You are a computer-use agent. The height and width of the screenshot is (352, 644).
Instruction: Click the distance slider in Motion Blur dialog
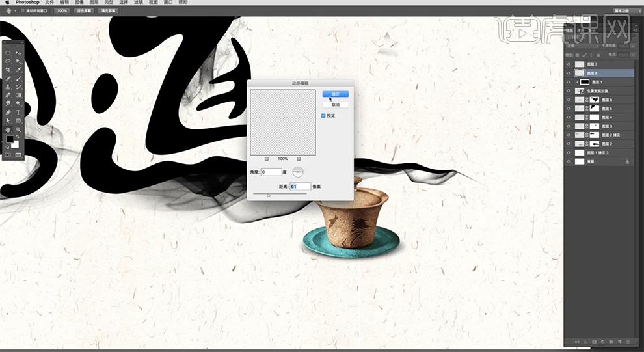pyautogui.click(x=280, y=194)
